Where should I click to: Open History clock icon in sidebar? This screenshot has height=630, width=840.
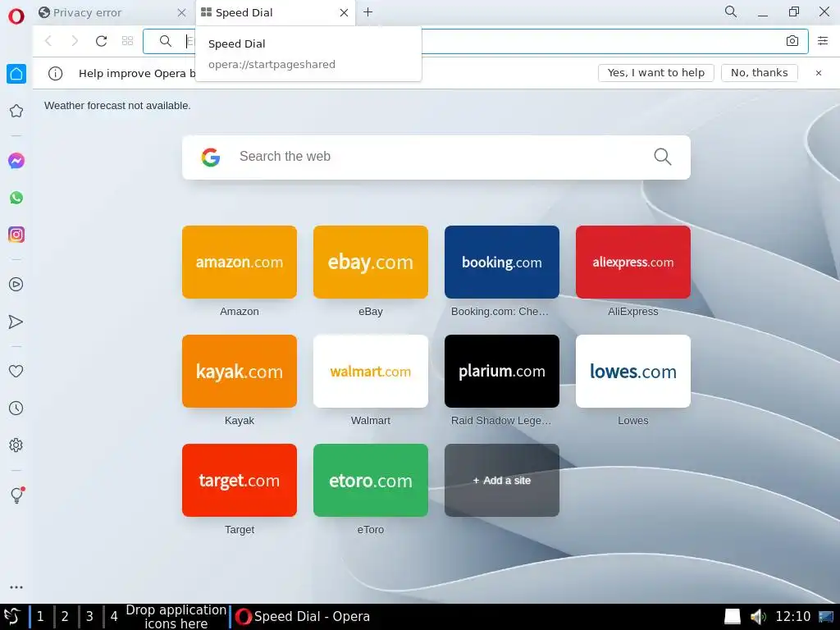coord(16,409)
